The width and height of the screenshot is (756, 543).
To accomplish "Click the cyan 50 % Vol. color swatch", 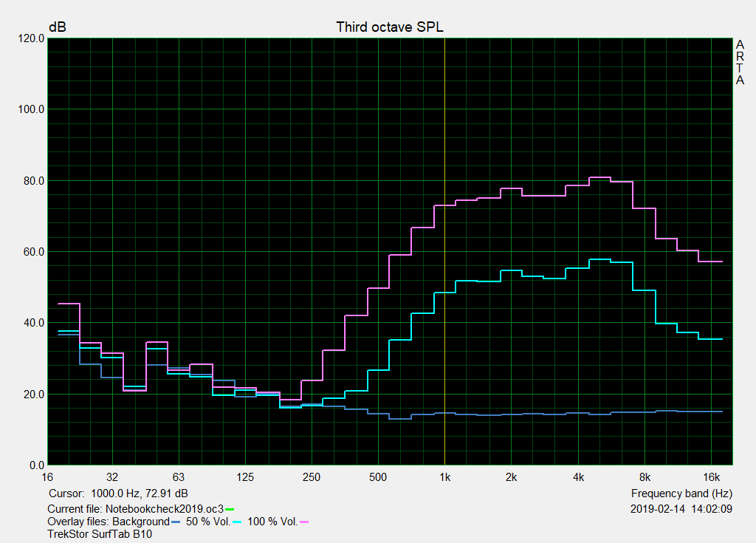I will pos(237,522).
